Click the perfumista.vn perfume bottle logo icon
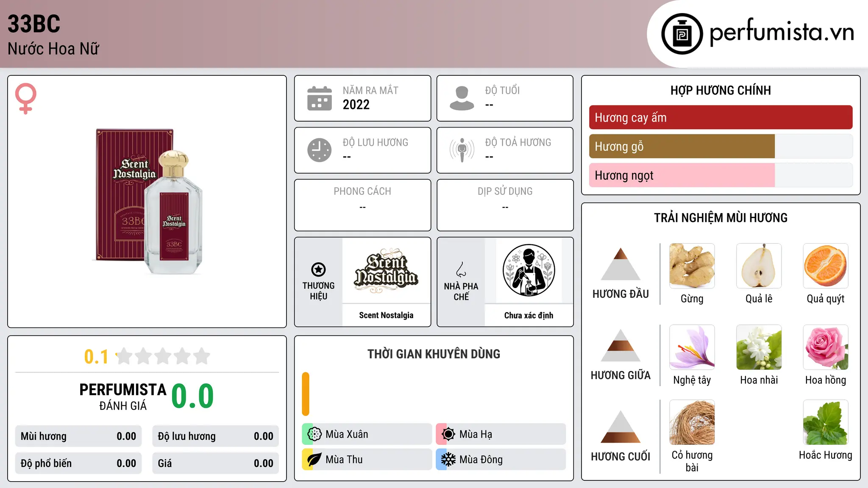Screen dimensions: 868x488 pyautogui.click(x=682, y=34)
